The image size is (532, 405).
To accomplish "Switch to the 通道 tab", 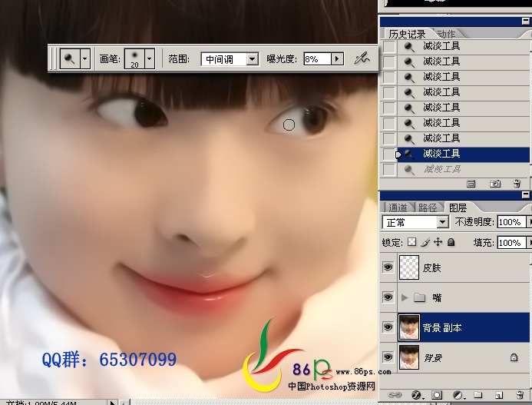I will pos(398,207).
